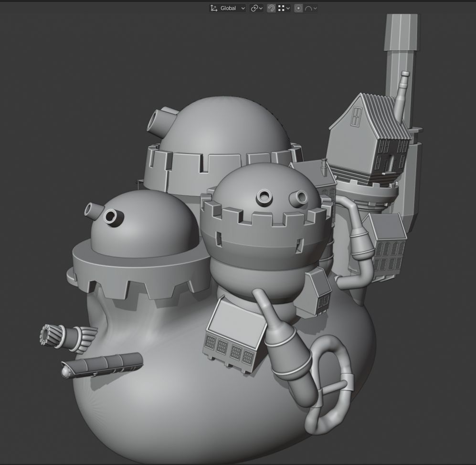Open the Global transform orientation dropdown
The width and height of the screenshot is (476, 465).
[227, 8]
